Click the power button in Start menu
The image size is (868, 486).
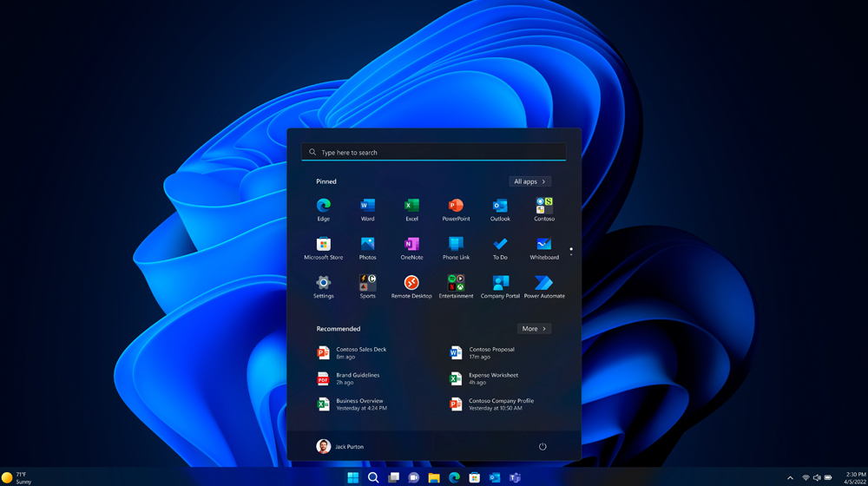(x=542, y=447)
